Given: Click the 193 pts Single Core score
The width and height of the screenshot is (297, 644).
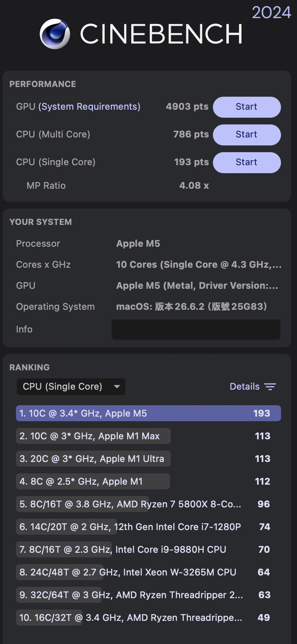Looking at the screenshot, I should 191,162.
